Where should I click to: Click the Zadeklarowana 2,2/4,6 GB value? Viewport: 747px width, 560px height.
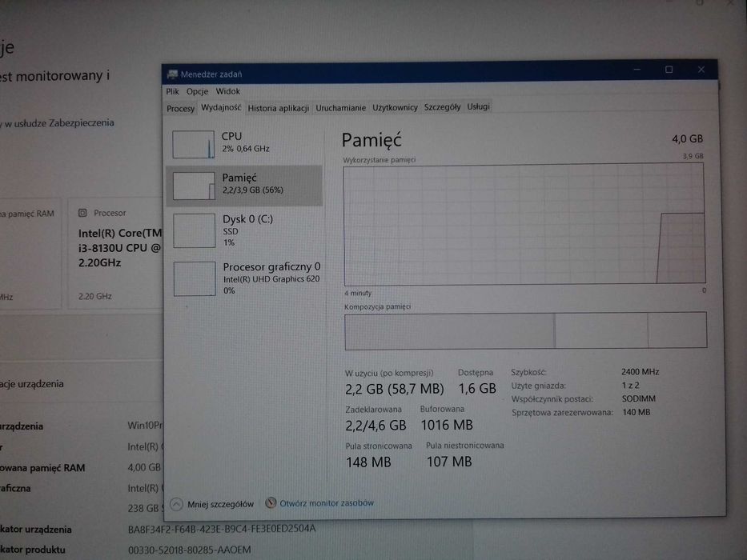pyautogui.click(x=376, y=426)
